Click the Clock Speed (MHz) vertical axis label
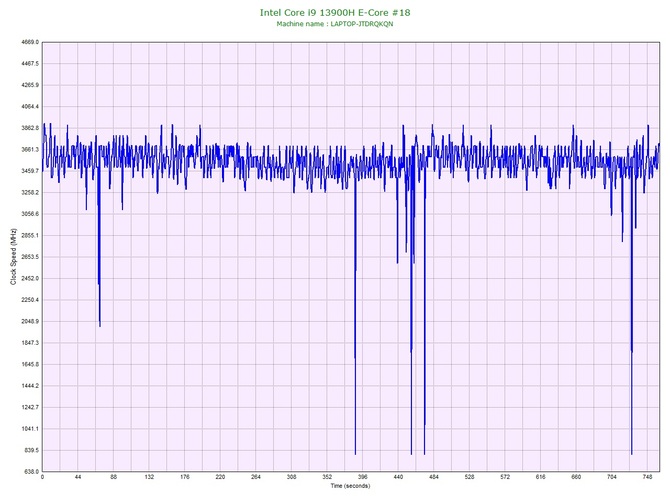Screen dimensions: 670x503 12,257
